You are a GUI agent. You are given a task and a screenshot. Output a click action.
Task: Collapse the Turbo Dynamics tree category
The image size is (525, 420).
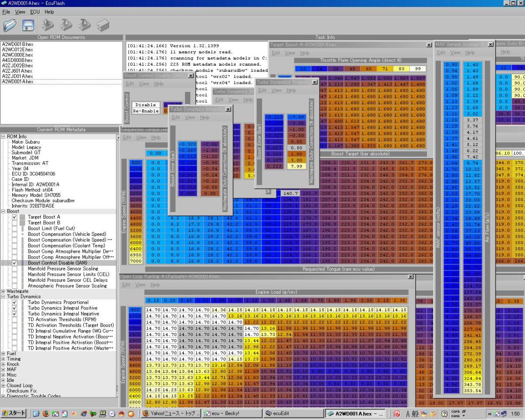3,297
